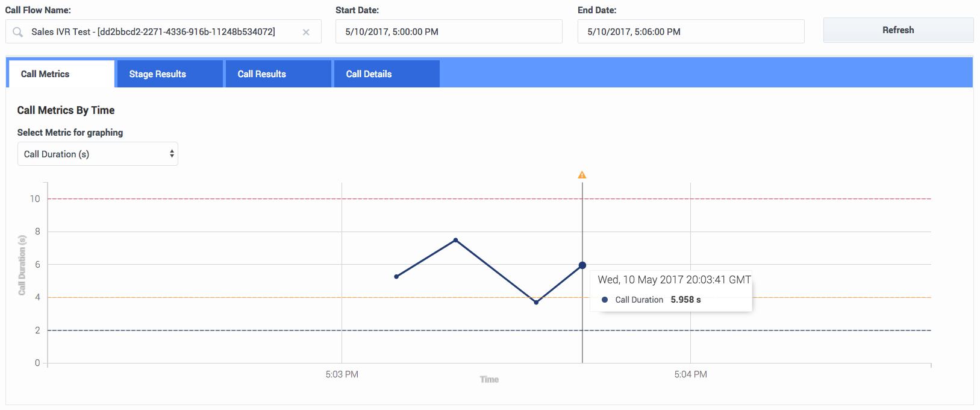980x410 pixels.
Task: Focus the Call Flow Name search box
Action: pos(163,32)
